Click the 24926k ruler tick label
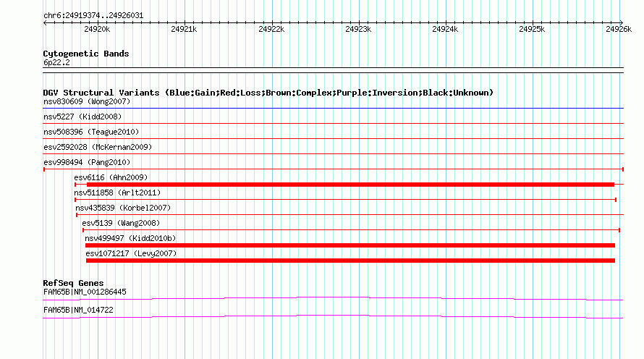This screenshot has height=359, width=644. click(619, 29)
